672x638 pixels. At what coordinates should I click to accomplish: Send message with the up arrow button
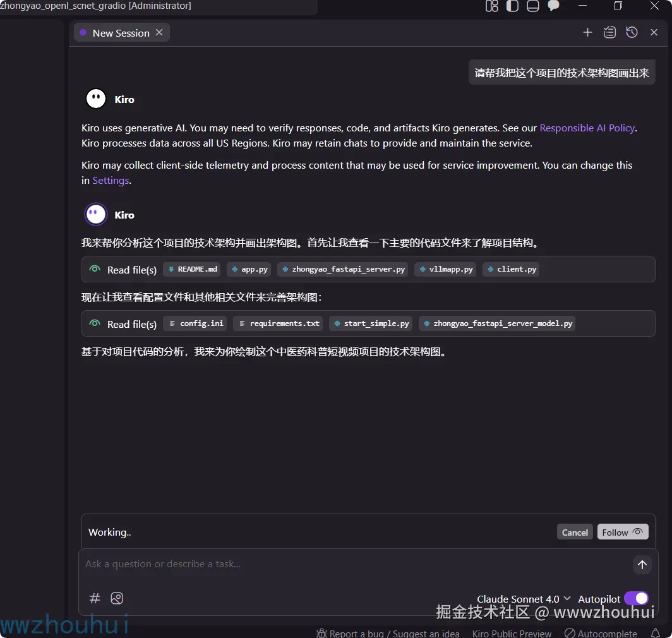(x=642, y=565)
